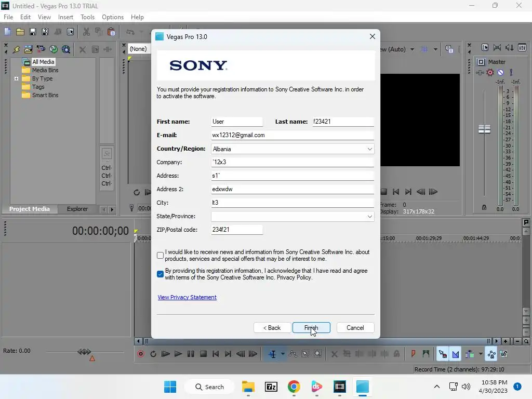Click the Downmix Output icon in Master Bus
Image resolution: width=532 pixels, height=399 pixels.
click(x=497, y=47)
